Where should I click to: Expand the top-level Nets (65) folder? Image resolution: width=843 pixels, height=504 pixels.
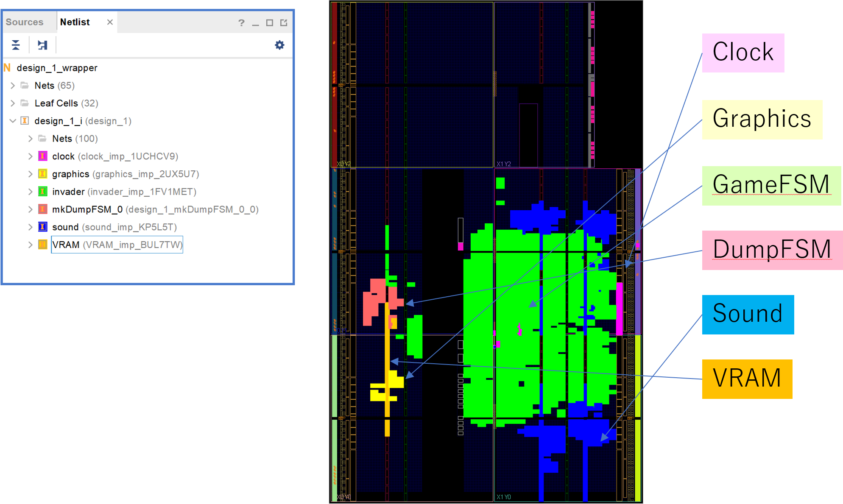point(13,86)
